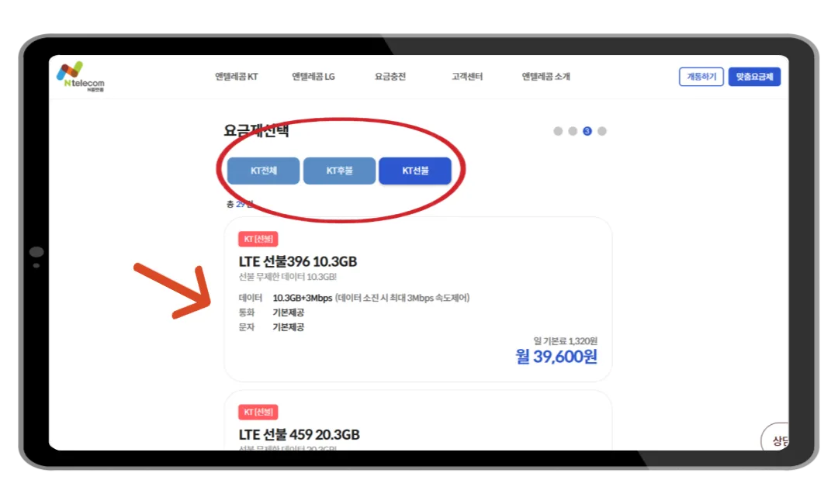Viewport: 838px width, 504px height.
Task: Select the LTE 선불396 10.3GB plan title
Action: [x=298, y=261]
